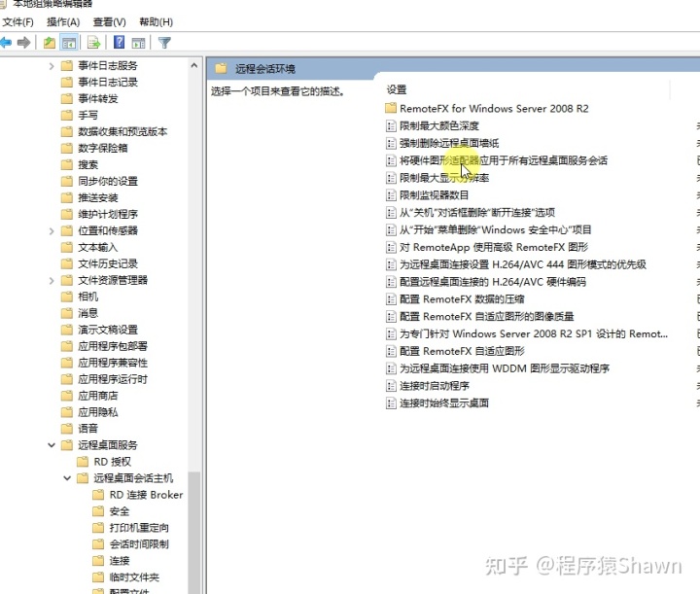This screenshot has width=700, height=594.
Task: Open the 文件(F) menu
Action: pos(17,21)
